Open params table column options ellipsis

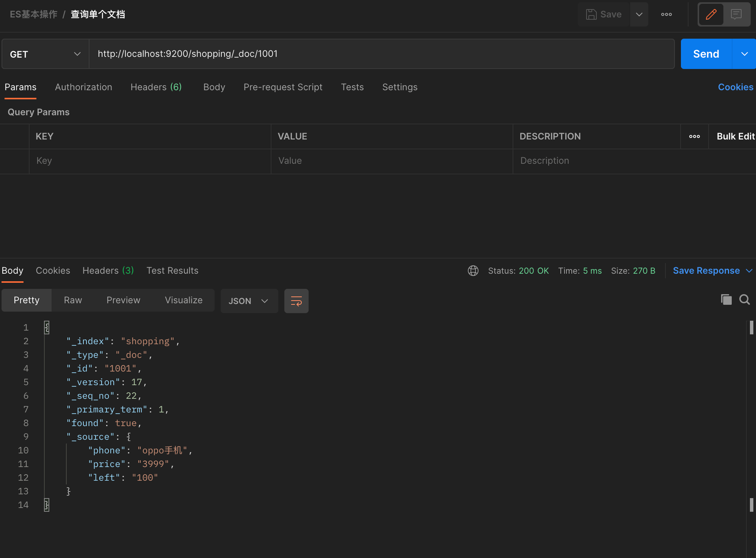(x=695, y=136)
